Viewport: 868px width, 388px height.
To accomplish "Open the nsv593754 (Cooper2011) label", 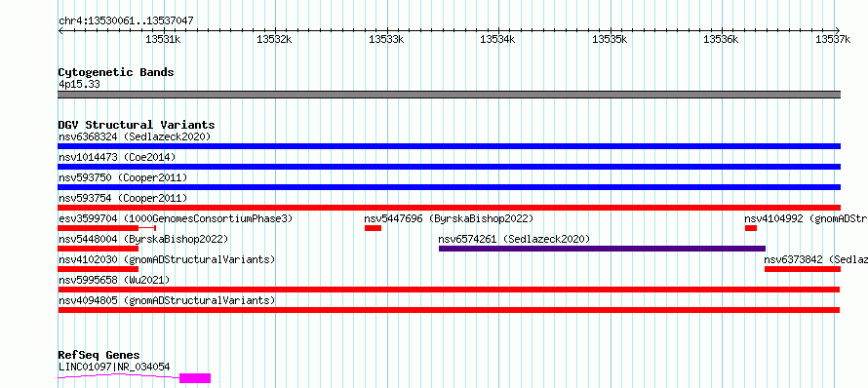I will [123, 198].
